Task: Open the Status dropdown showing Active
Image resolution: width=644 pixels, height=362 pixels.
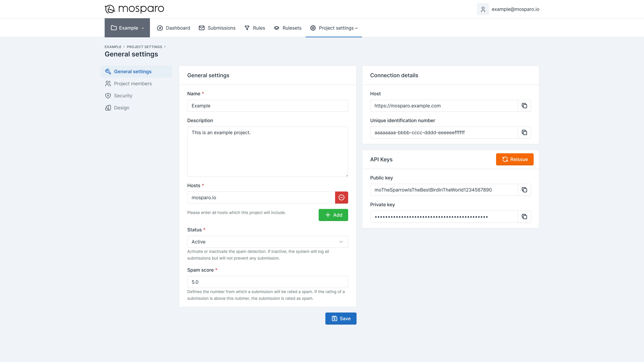Action: click(x=268, y=242)
